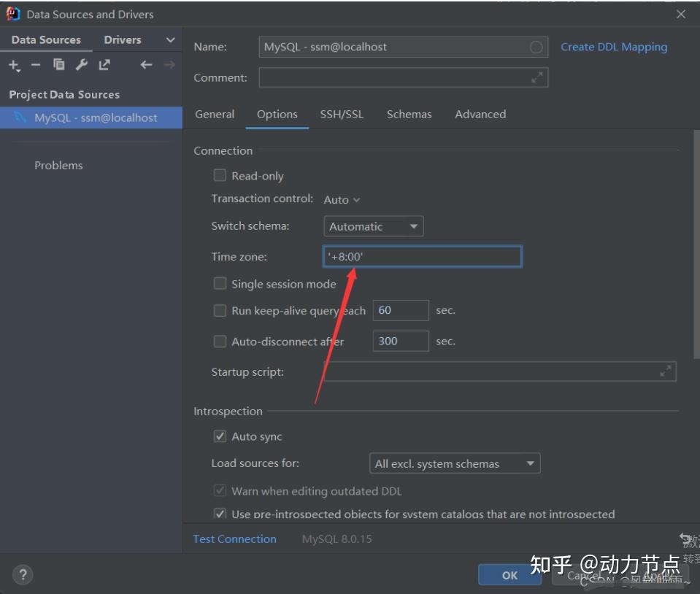
Task: Open the SSH/SSL tab
Action: tap(342, 115)
